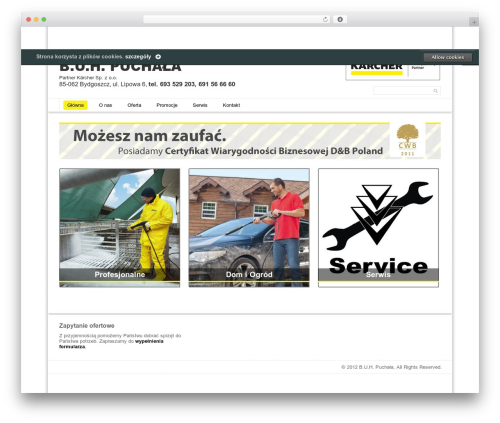Expand cookie details plus icon
This screenshot has width=500, height=423.
(158, 57)
